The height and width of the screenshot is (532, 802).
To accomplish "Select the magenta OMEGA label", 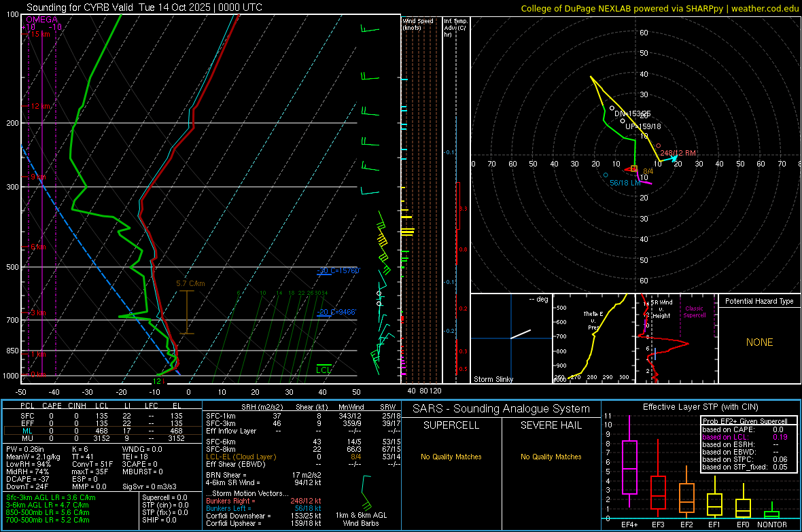I will point(42,20).
